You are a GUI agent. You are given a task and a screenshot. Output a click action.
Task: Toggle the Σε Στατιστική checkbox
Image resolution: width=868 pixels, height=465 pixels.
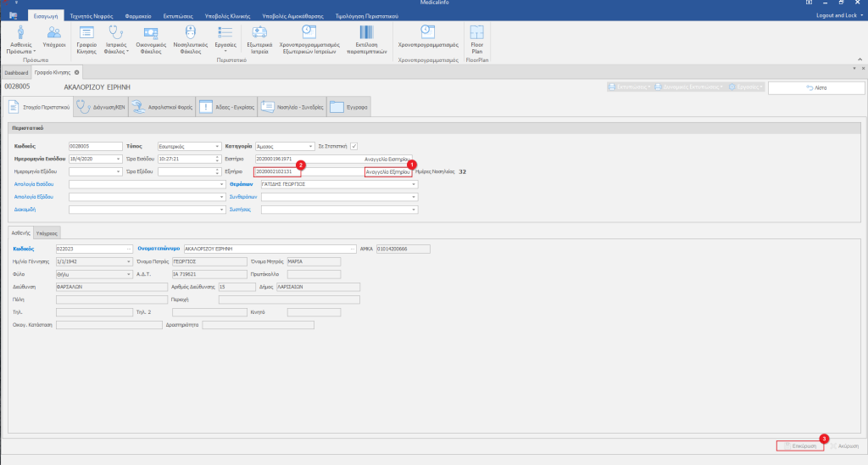click(x=354, y=145)
